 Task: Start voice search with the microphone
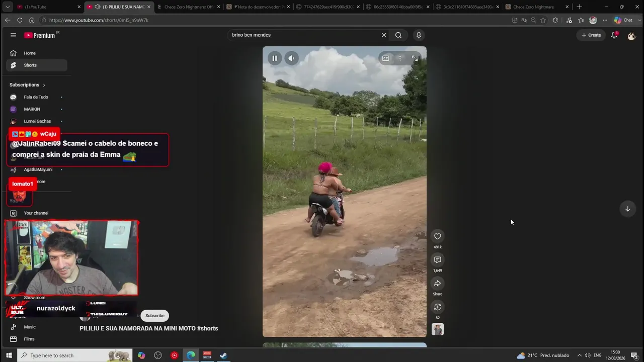pyautogui.click(x=419, y=35)
